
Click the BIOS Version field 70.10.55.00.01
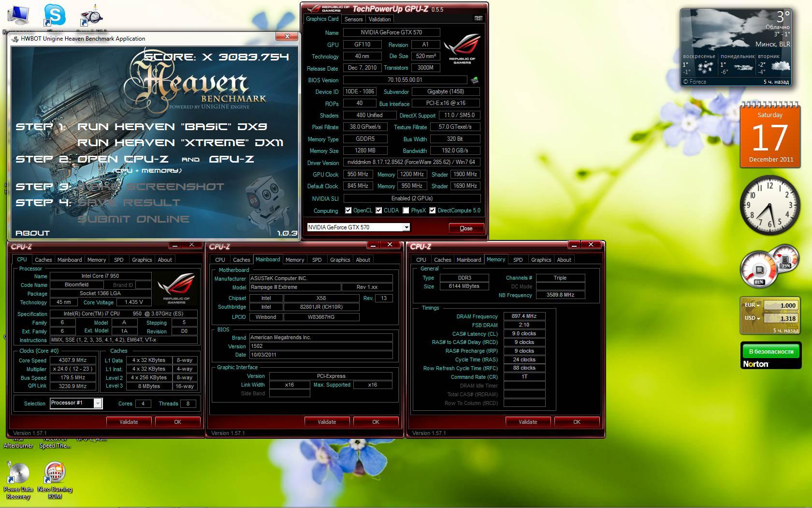(x=405, y=80)
